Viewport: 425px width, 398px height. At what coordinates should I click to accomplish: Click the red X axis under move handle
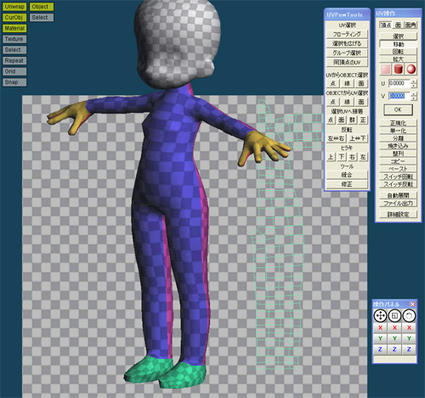click(x=380, y=328)
